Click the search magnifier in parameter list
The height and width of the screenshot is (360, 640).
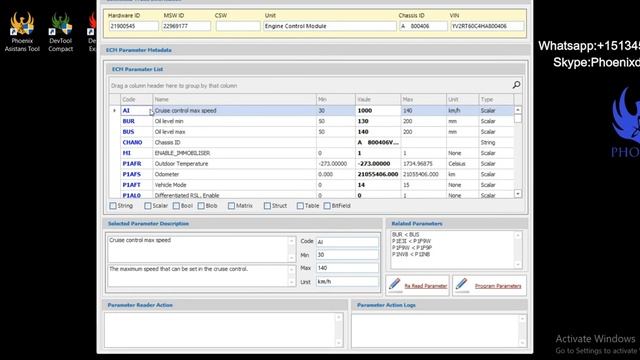tap(516, 85)
